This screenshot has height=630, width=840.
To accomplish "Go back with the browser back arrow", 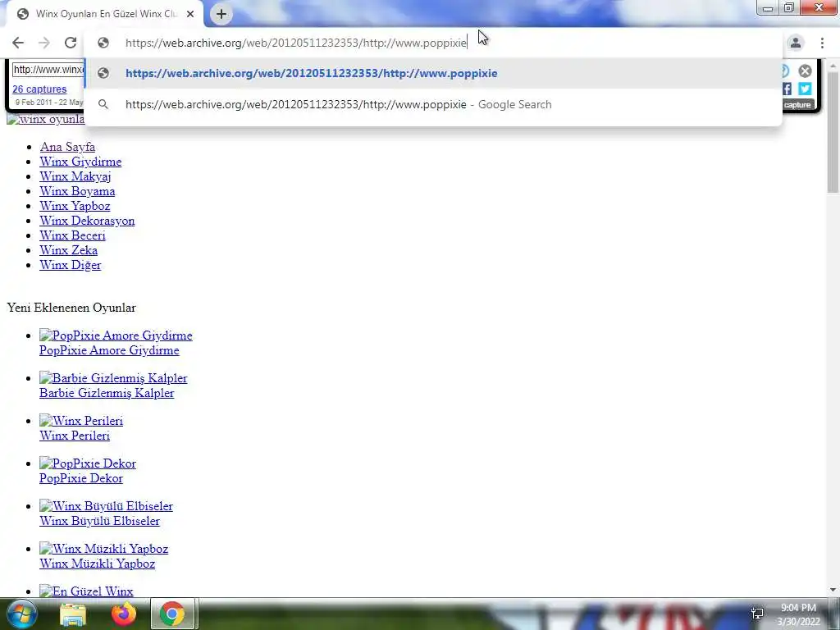I will tap(18, 43).
